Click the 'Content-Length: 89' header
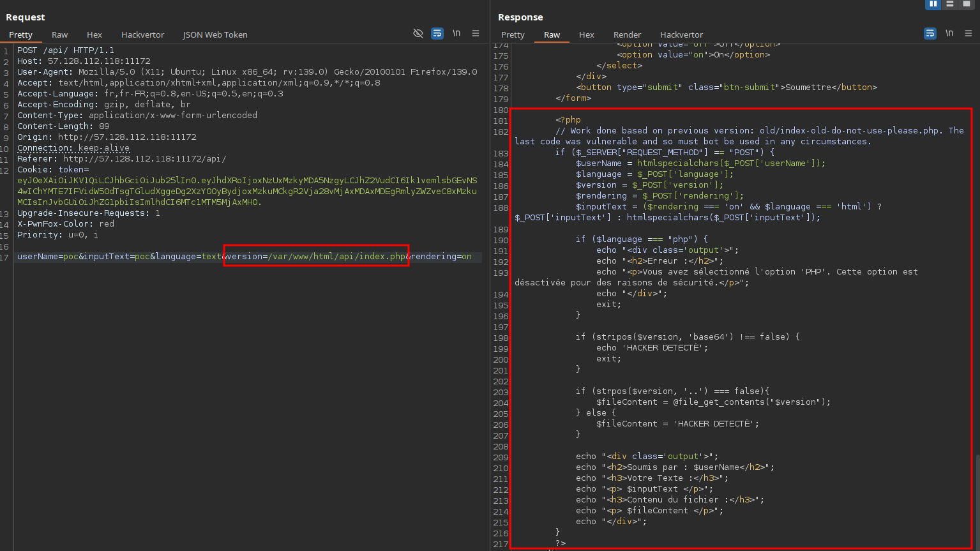This screenshot has width=980, height=551. pos(63,126)
